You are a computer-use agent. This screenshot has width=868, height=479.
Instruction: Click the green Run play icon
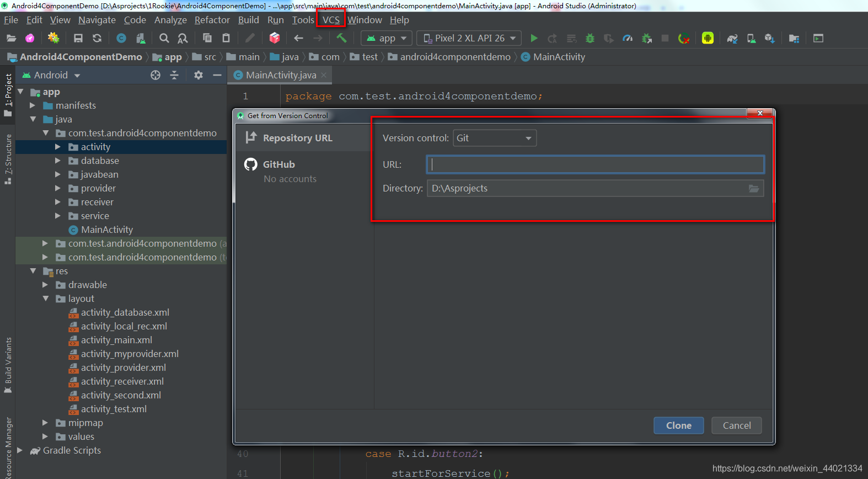click(x=534, y=38)
